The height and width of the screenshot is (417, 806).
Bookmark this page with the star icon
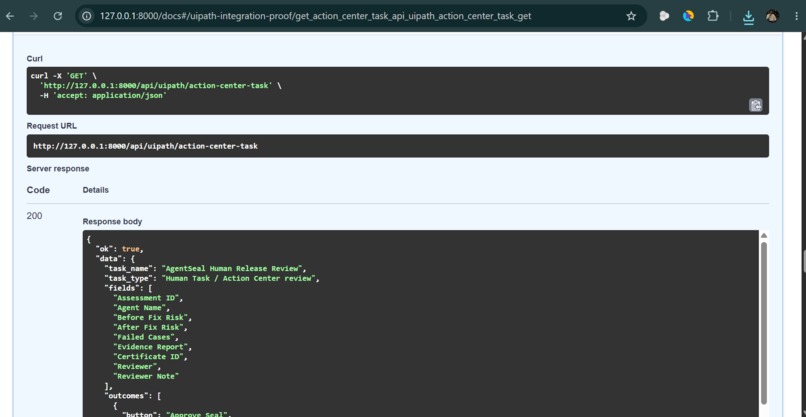pos(631,16)
